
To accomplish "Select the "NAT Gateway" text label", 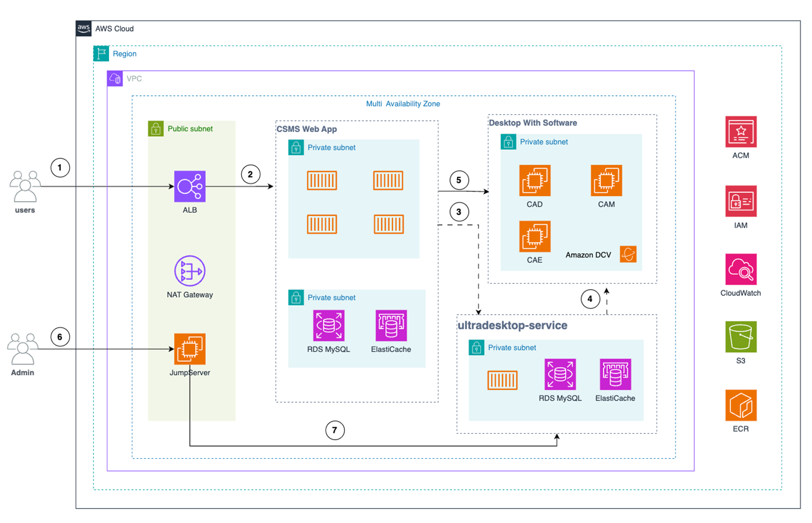I will 190,295.
